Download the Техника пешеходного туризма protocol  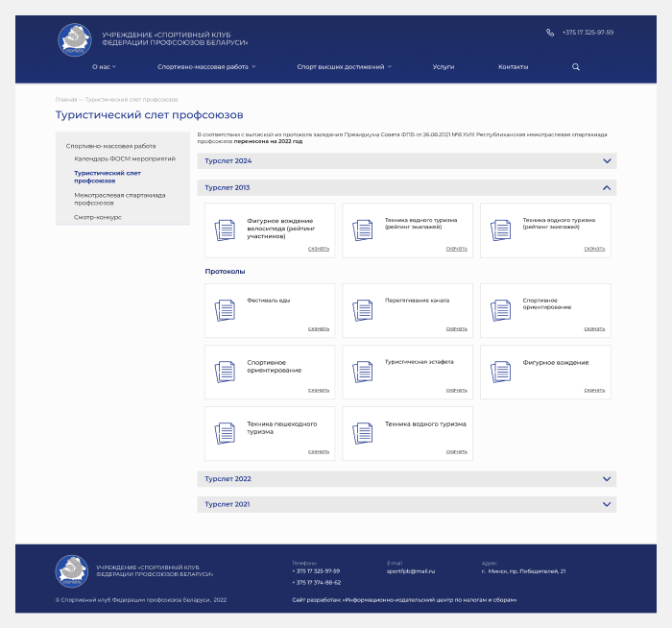point(319,452)
